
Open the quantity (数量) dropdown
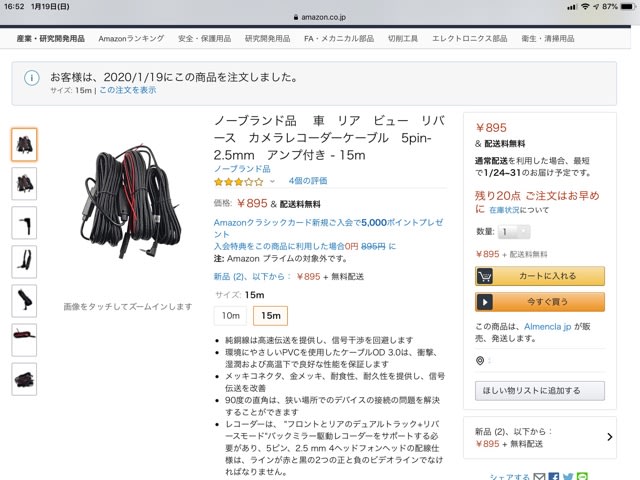tap(514, 232)
